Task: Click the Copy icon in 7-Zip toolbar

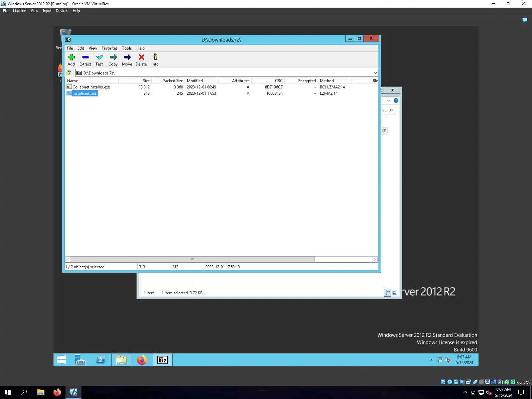Action: point(113,60)
